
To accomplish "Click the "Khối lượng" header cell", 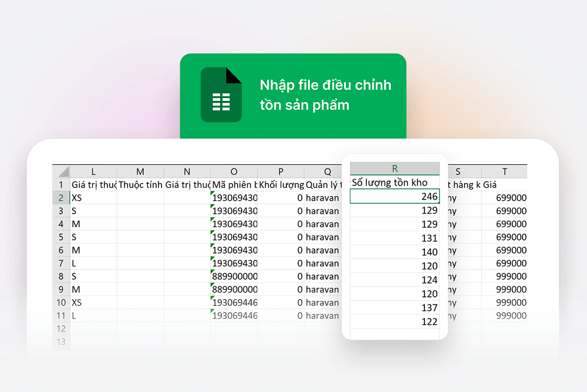I will pos(281,185).
